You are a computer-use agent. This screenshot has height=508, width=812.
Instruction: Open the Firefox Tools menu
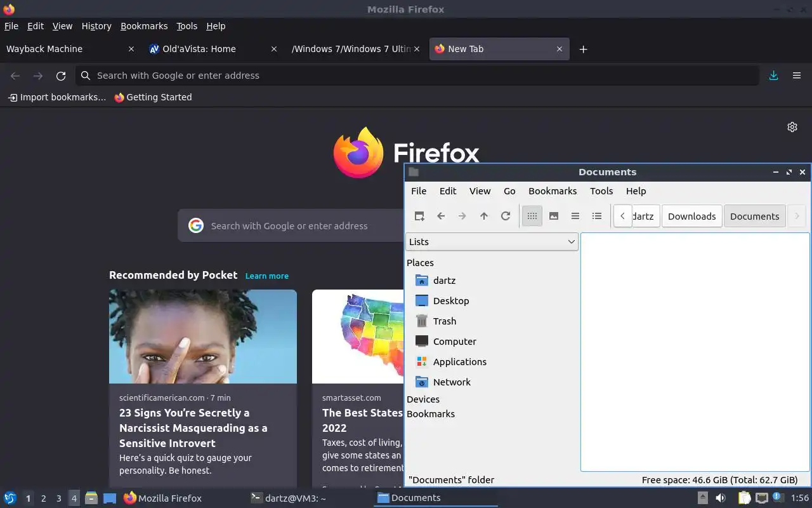pos(187,26)
